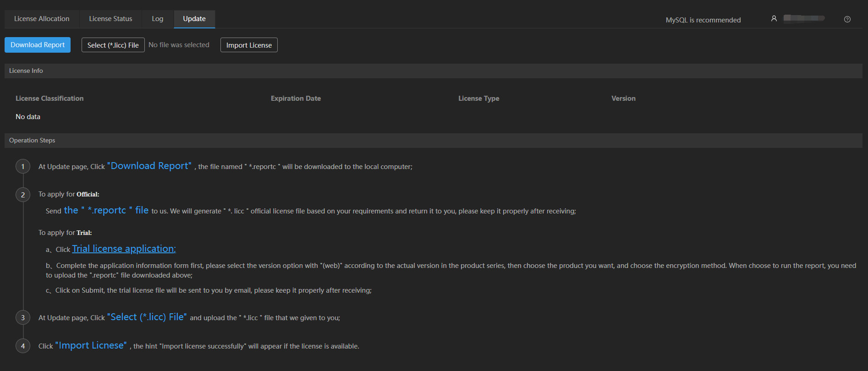Screen dimensions: 868x371
Task: Click the blurred username next to user icon
Action: [x=804, y=18]
